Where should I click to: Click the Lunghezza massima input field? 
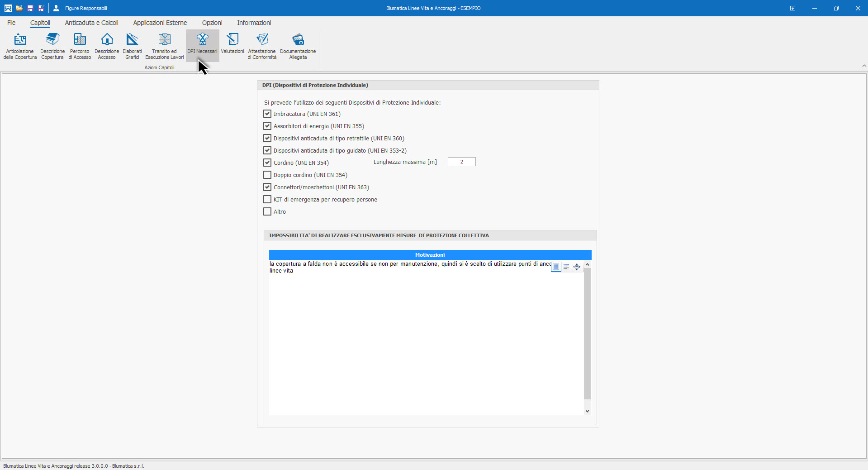click(x=461, y=162)
